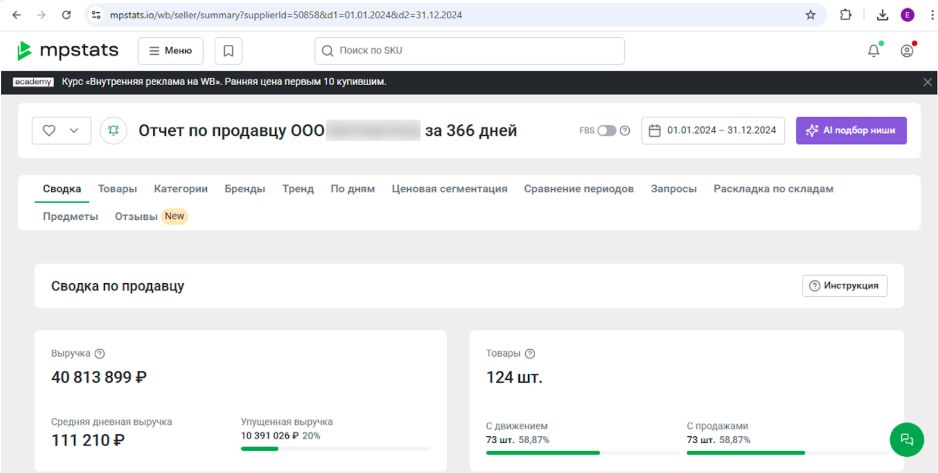938x473 pixels.
Task: Click the seller tracking bell icon
Action: (113, 131)
